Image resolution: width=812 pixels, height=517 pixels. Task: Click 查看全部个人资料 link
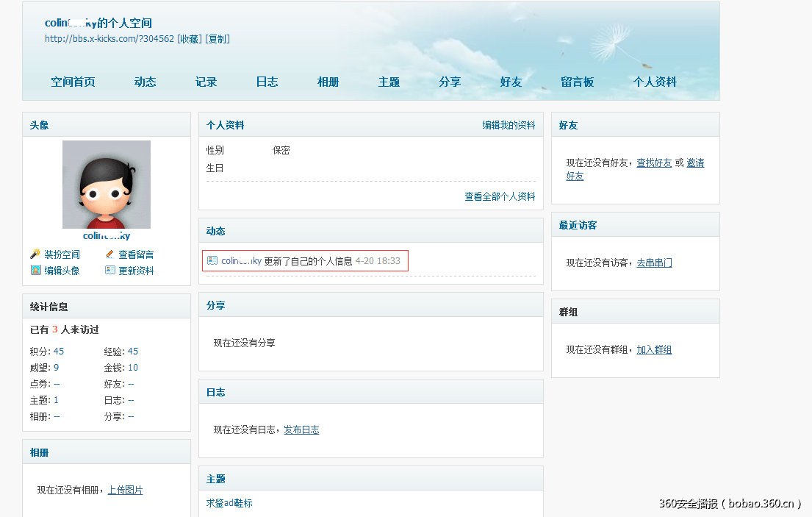point(501,196)
